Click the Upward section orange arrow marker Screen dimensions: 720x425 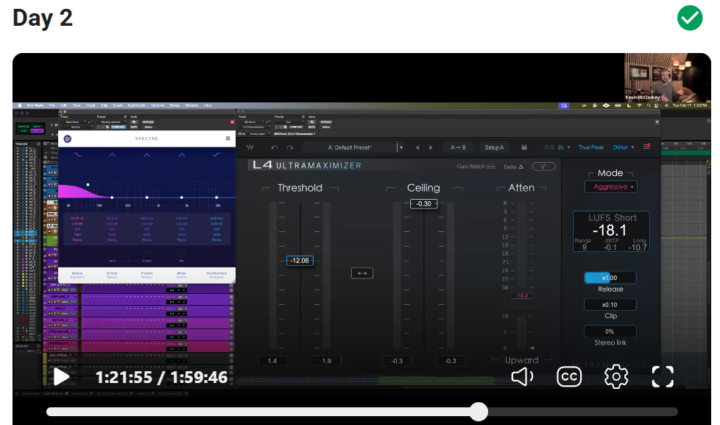(x=532, y=348)
